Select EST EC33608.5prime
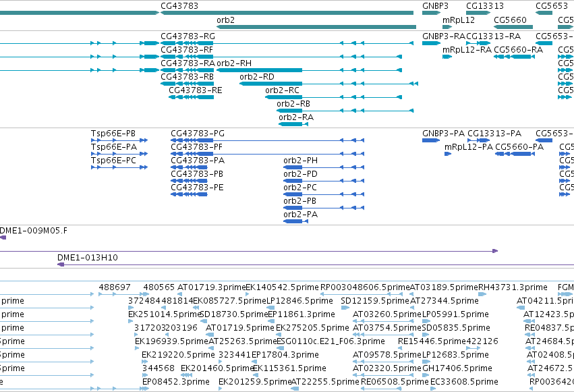The width and height of the screenshot is (574, 392). [x=464, y=383]
